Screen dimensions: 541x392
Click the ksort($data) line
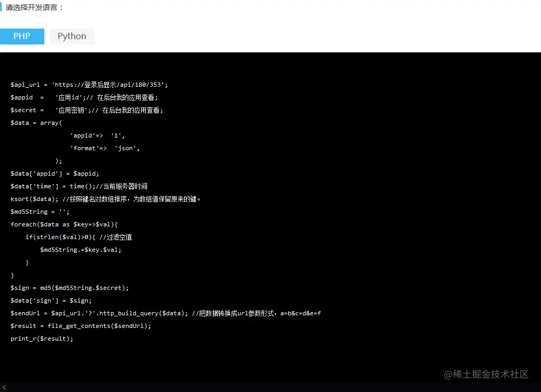[106, 199]
